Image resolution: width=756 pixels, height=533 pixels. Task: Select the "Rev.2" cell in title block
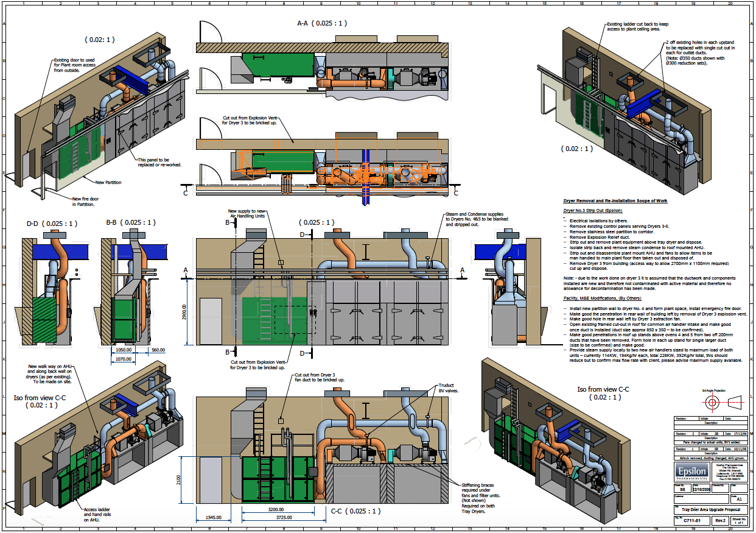click(720, 520)
